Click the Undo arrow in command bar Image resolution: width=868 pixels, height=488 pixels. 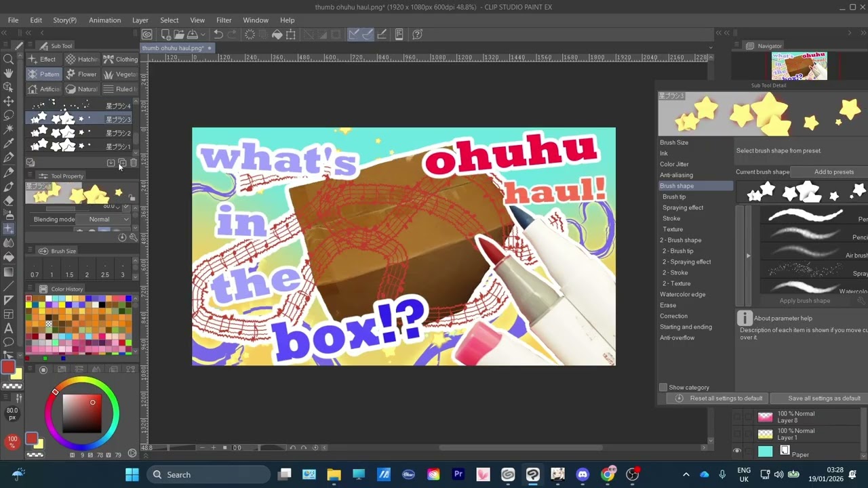click(218, 35)
